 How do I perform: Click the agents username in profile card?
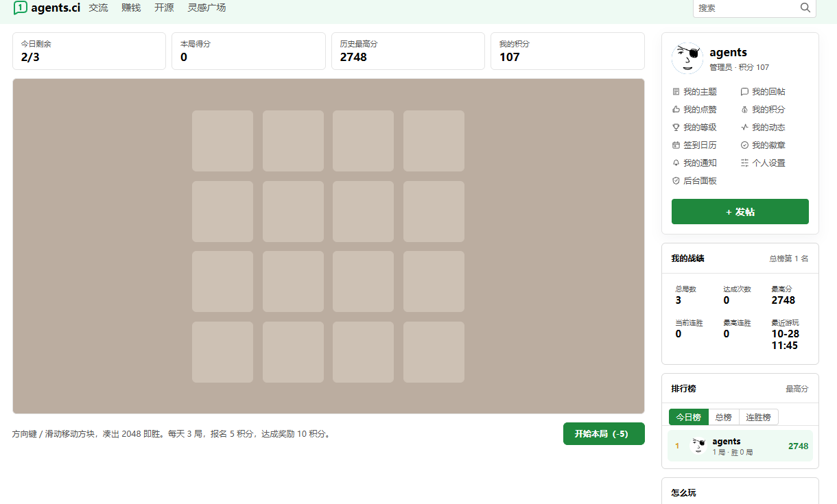click(728, 52)
